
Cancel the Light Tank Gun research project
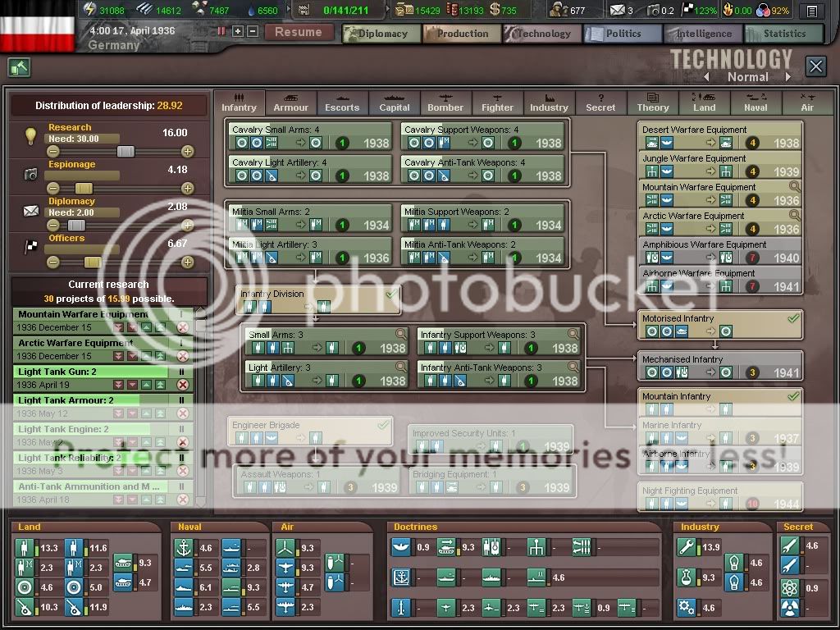183,385
